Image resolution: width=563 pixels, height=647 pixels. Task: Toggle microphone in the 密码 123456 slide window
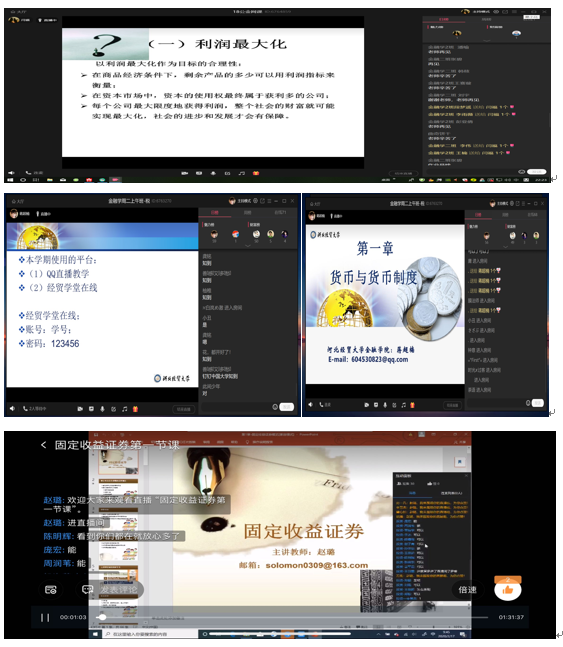click(102, 409)
